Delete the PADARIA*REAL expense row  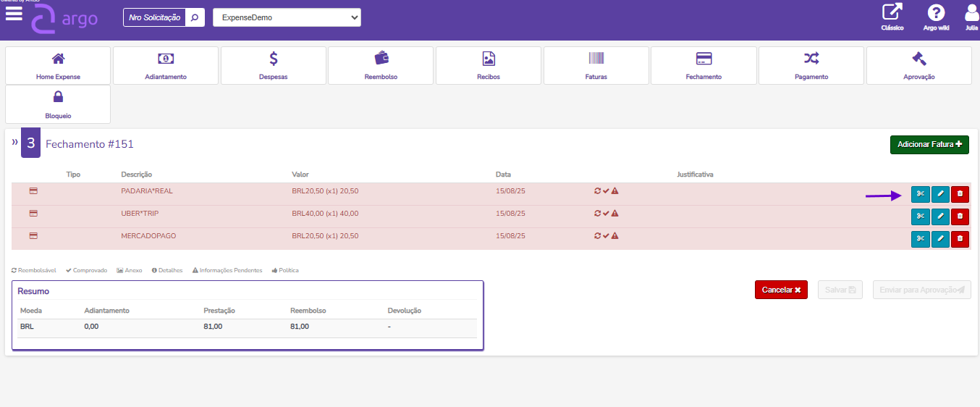[x=960, y=194]
